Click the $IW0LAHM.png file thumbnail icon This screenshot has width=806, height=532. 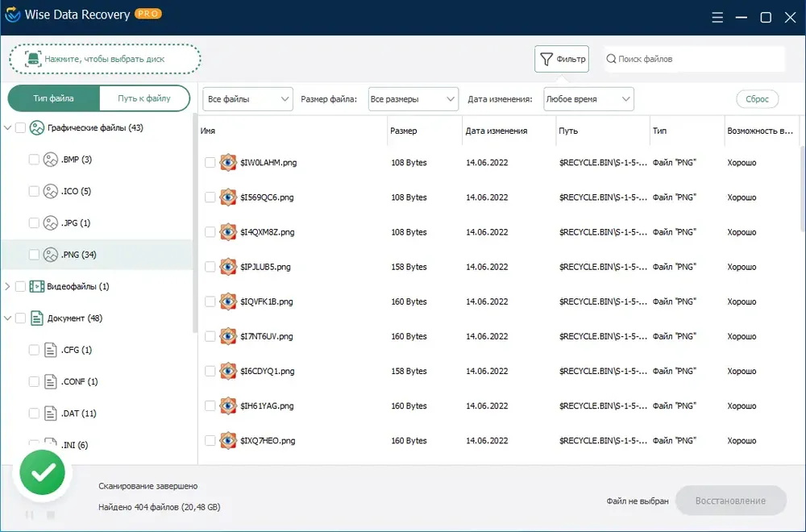tap(228, 163)
